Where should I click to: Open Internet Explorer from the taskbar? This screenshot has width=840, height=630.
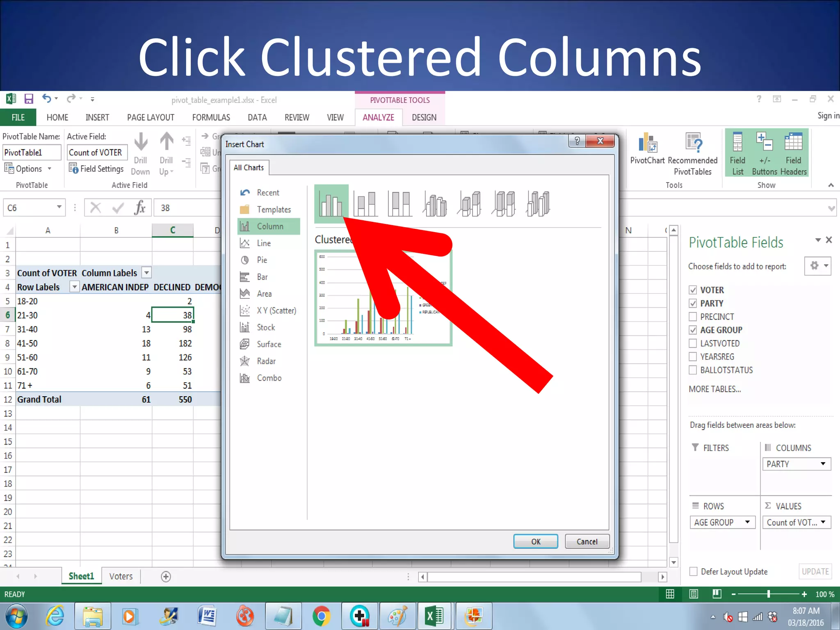click(55, 616)
